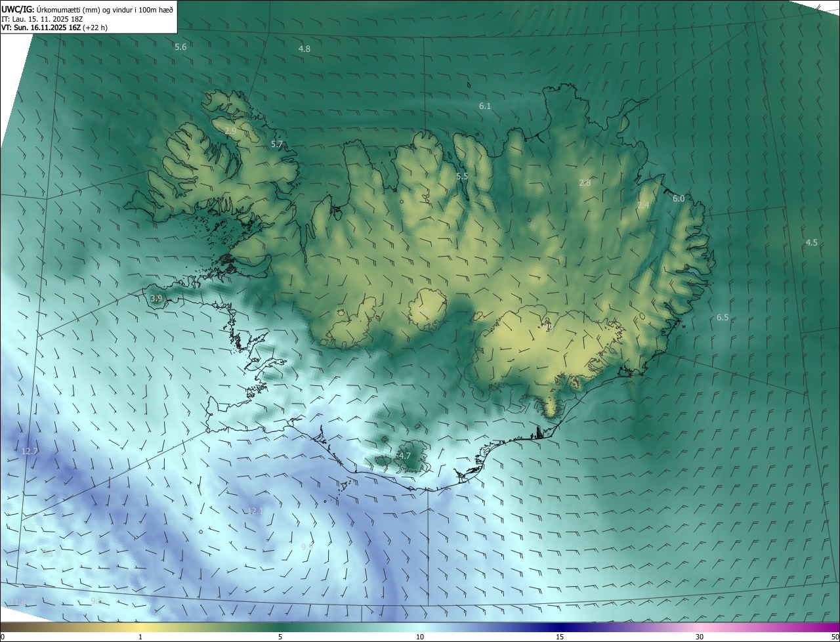Click the 2.4 value on the map
This screenshot has width=840, height=642.
click(643, 205)
